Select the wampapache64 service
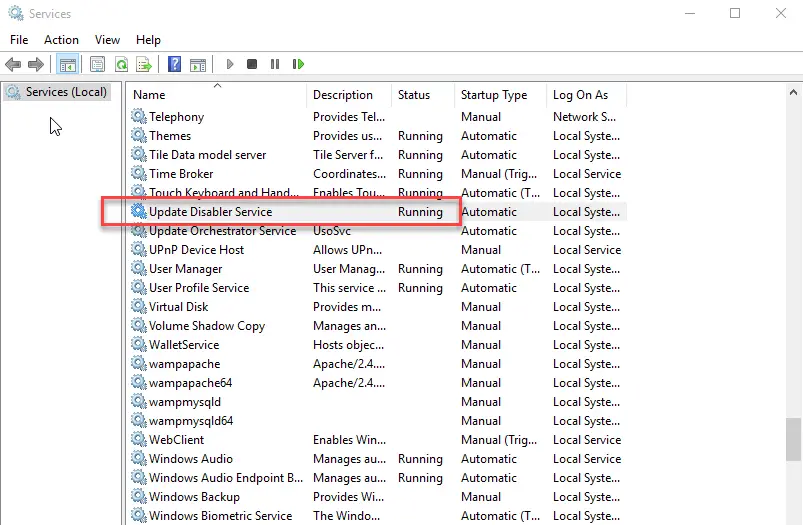Screen dimensions: 803x525 [x=377, y=383]
